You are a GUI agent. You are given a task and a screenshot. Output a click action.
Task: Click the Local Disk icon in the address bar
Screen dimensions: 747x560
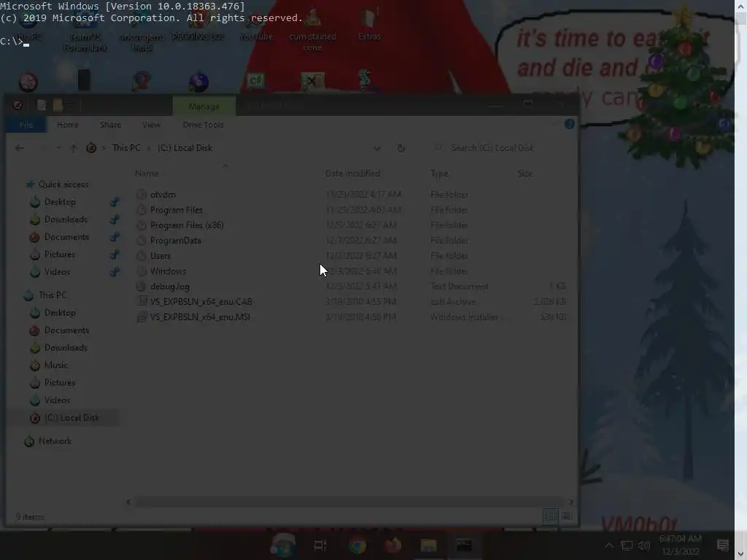(91, 148)
